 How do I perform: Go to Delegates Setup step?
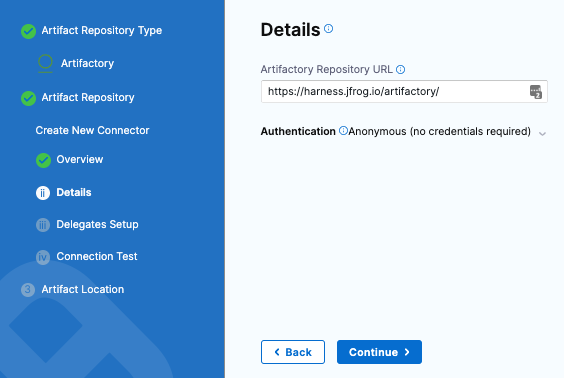click(x=97, y=224)
